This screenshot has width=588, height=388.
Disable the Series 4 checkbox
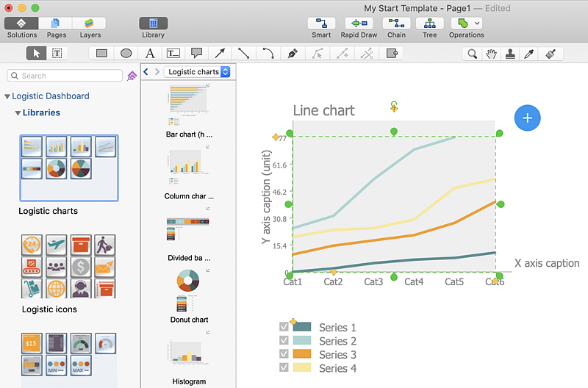click(x=284, y=367)
